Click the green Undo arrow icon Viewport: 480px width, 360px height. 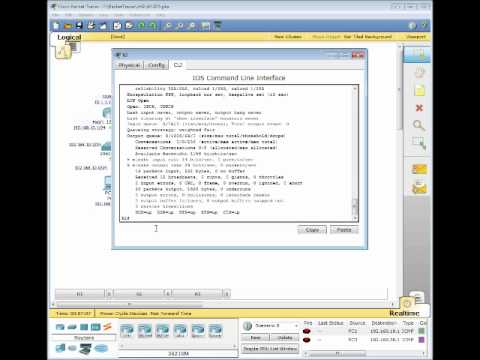click(141, 25)
